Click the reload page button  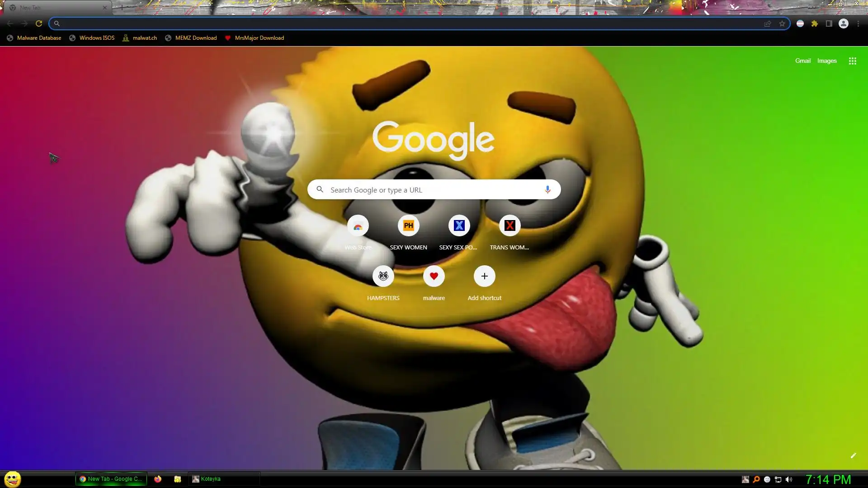tap(39, 23)
